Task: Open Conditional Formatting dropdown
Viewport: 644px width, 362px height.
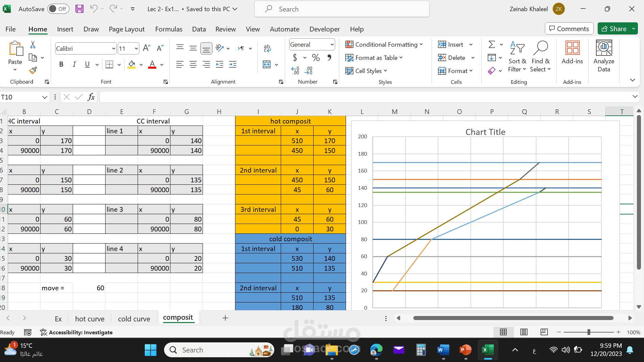Action: click(384, 44)
